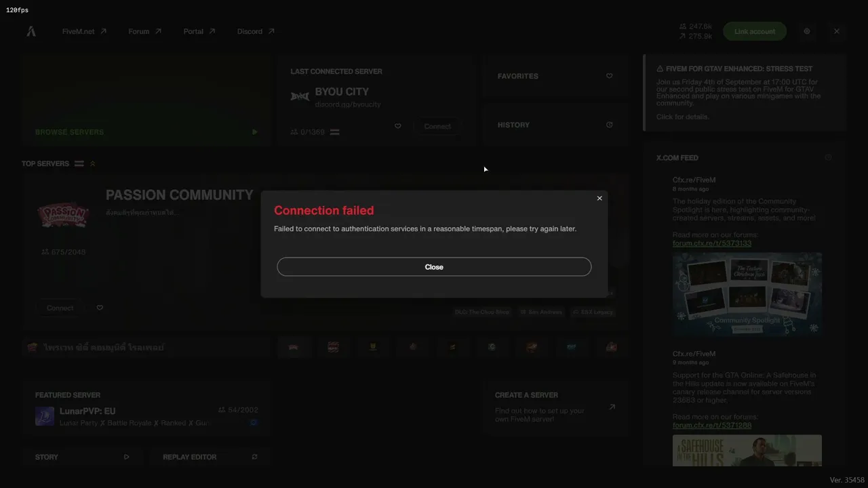
Task: Click the Link account button
Action: [755, 31]
